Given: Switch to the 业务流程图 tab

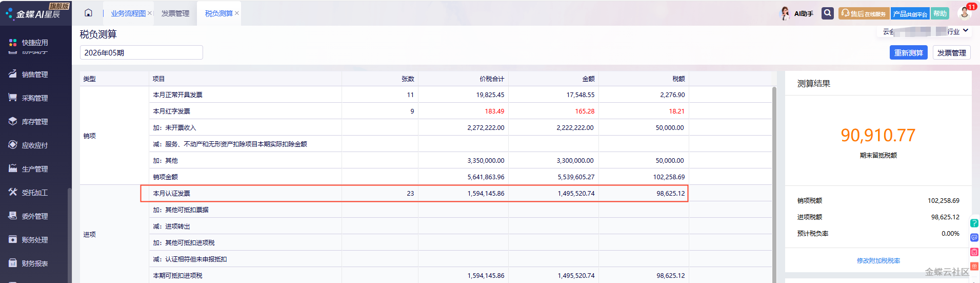Looking at the screenshot, I should pos(128,13).
